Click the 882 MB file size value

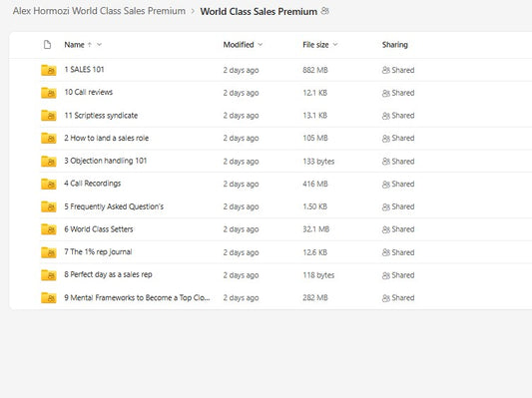tap(315, 70)
